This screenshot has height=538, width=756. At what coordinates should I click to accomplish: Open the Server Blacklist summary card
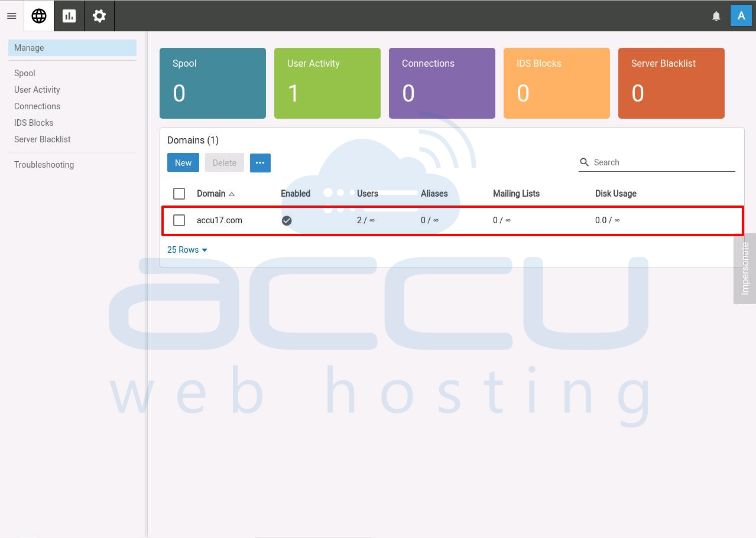point(671,83)
